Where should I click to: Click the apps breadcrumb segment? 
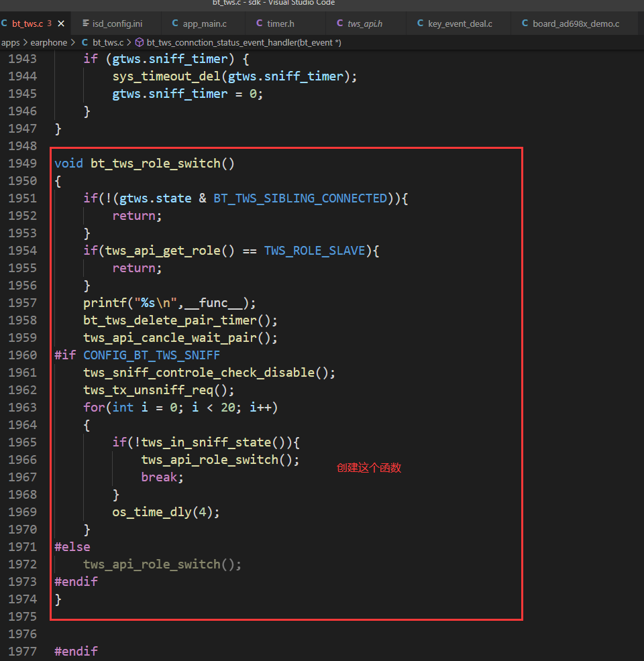(11, 43)
